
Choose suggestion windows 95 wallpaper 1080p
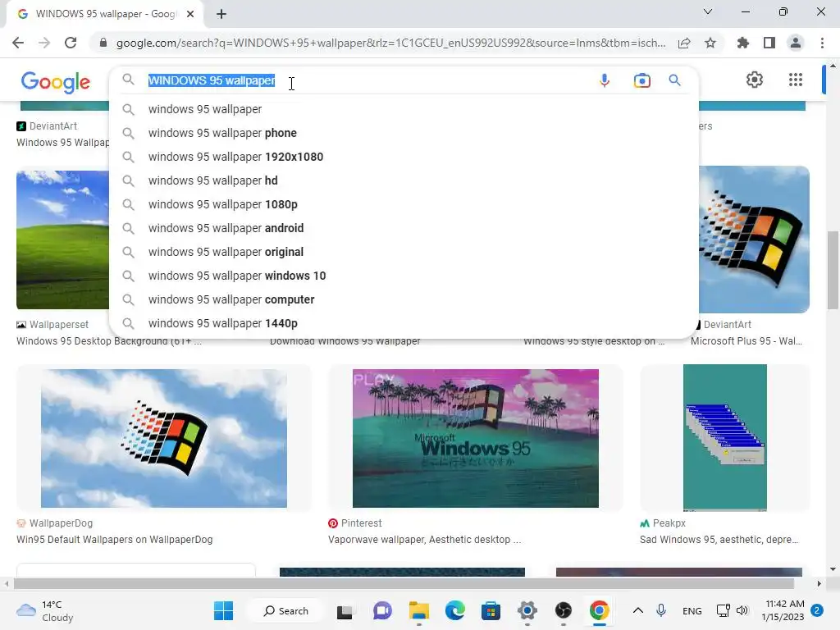pyautogui.click(x=404, y=204)
